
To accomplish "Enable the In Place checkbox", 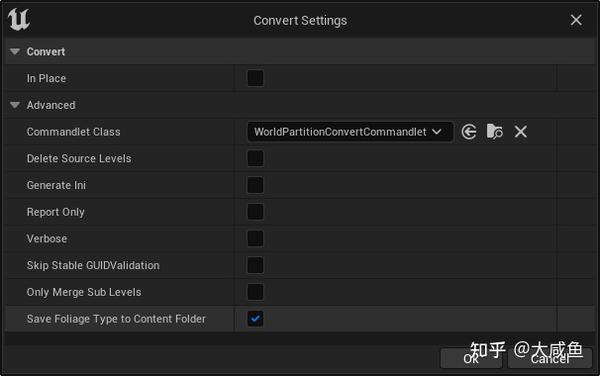I will (x=255, y=78).
